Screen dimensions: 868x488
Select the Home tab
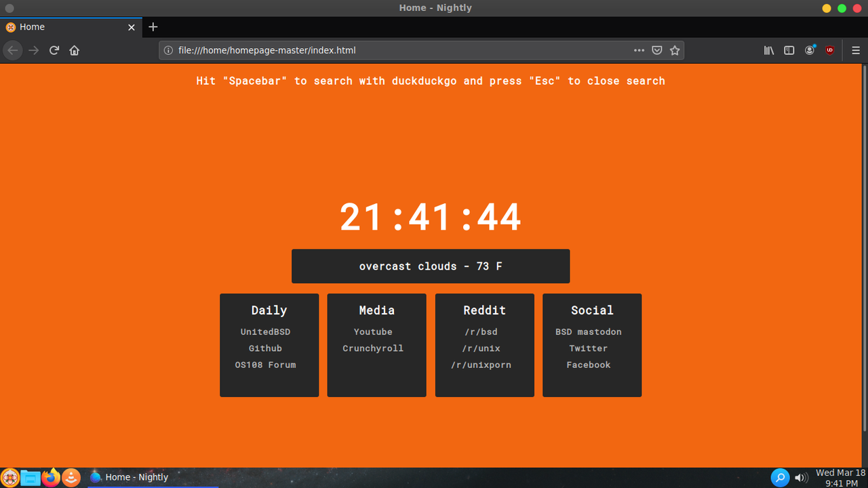pyautogui.click(x=71, y=27)
